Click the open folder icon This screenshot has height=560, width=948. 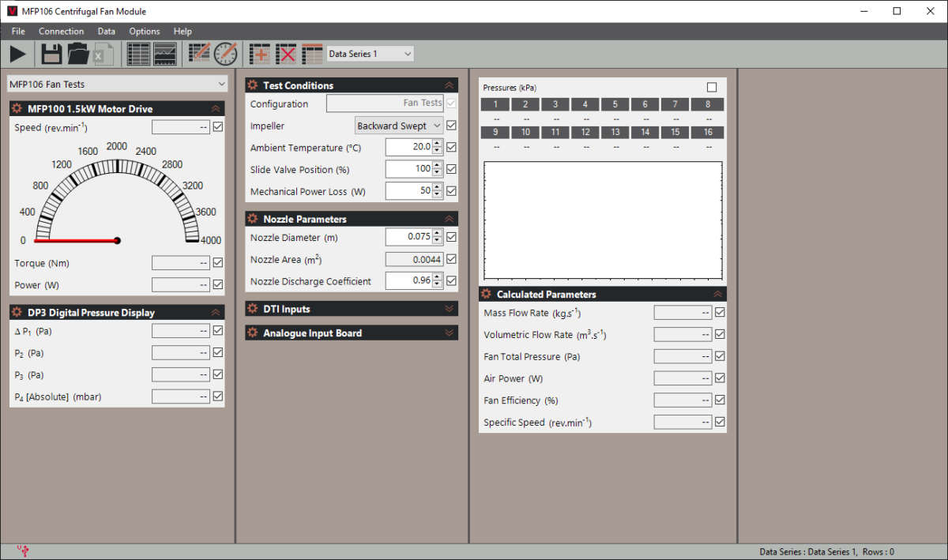click(x=78, y=54)
